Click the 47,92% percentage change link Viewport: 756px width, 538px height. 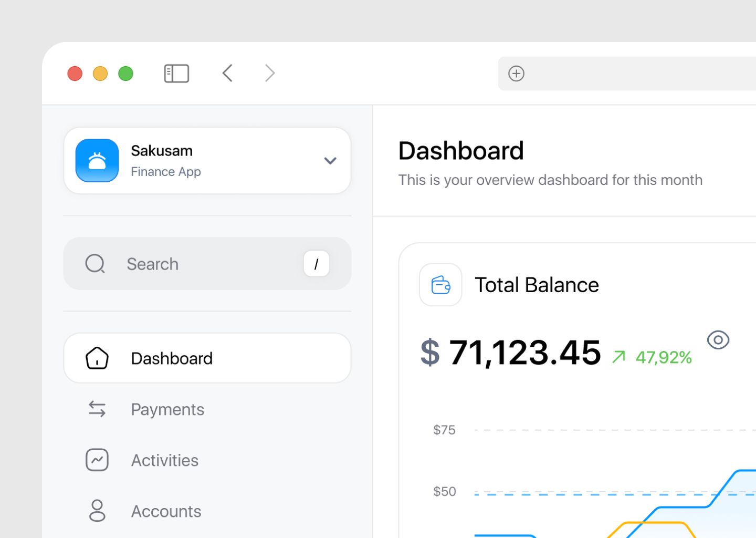tap(664, 357)
